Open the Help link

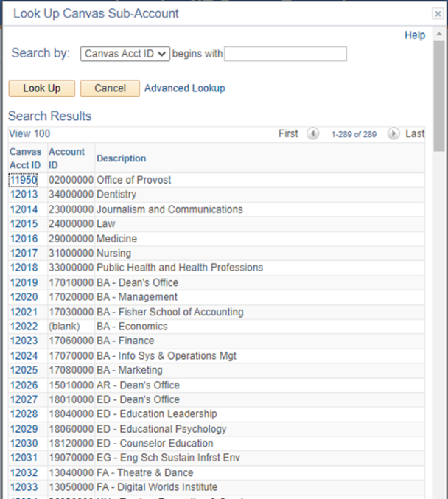click(x=415, y=35)
